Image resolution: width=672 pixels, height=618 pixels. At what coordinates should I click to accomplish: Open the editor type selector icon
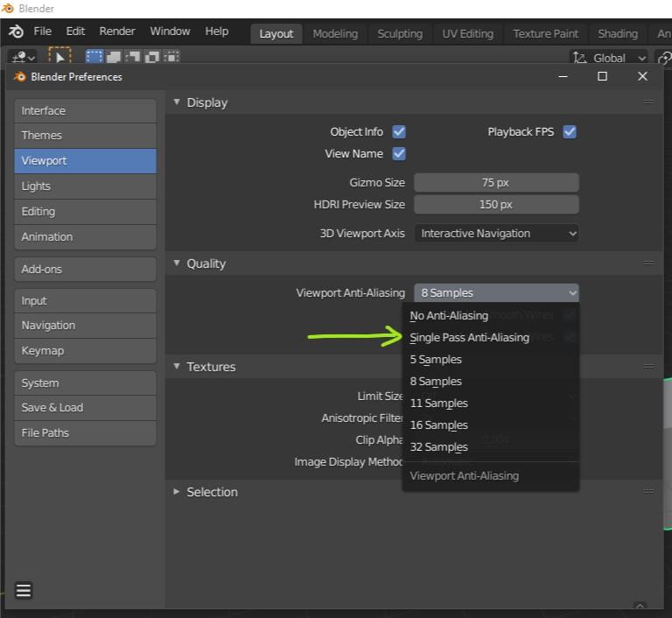pyautogui.click(x=23, y=57)
